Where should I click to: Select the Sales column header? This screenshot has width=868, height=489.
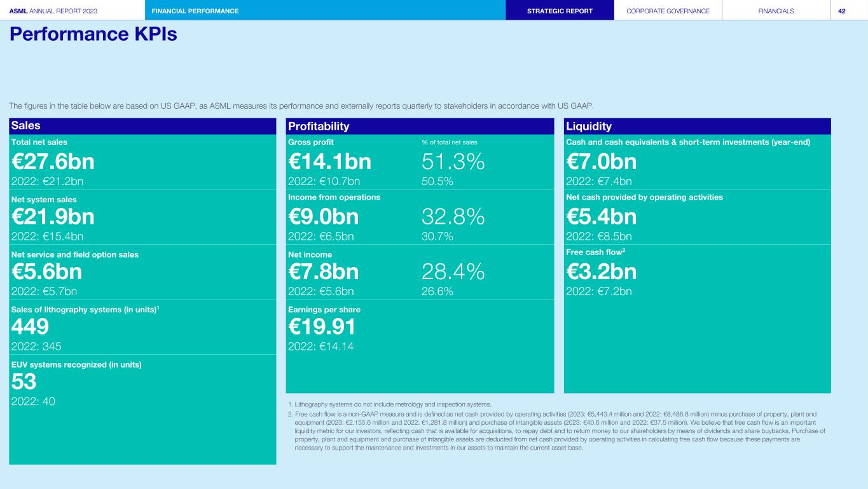pyautogui.click(x=26, y=126)
